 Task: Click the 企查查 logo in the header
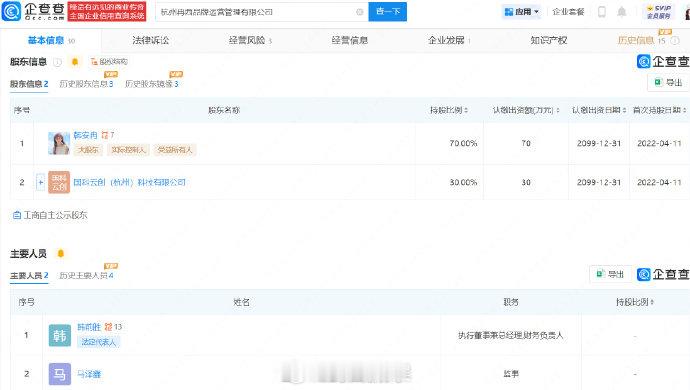(x=33, y=11)
